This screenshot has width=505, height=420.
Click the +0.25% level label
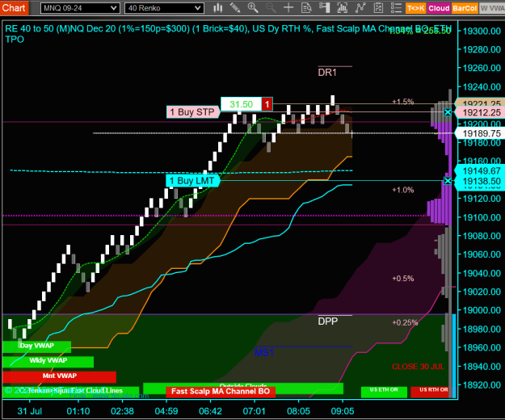pos(405,322)
